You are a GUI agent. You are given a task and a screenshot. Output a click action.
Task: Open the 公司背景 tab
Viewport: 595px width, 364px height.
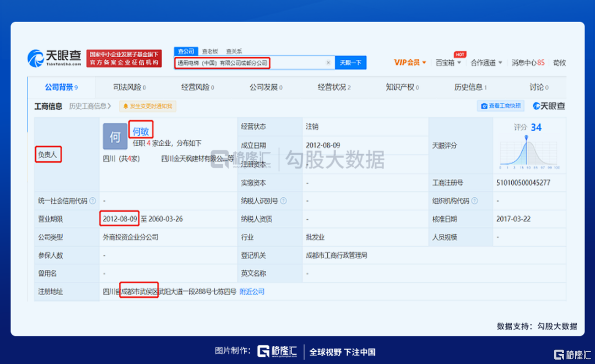[x=62, y=87]
